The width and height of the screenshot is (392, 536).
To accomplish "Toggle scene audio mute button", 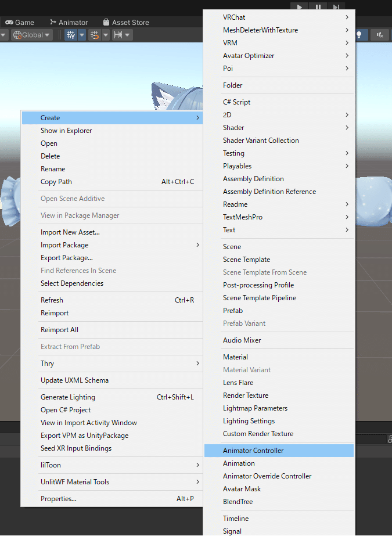I will tap(380, 35).
